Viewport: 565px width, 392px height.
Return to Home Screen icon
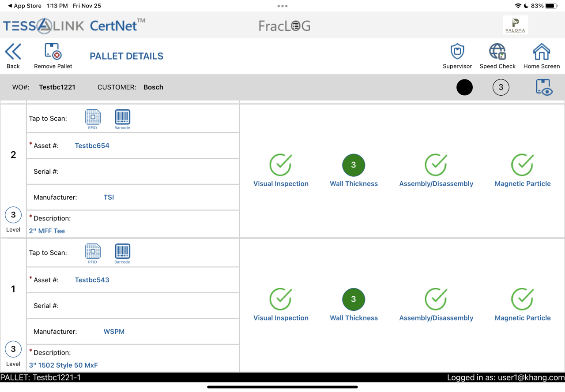click(x=542, y=52)
